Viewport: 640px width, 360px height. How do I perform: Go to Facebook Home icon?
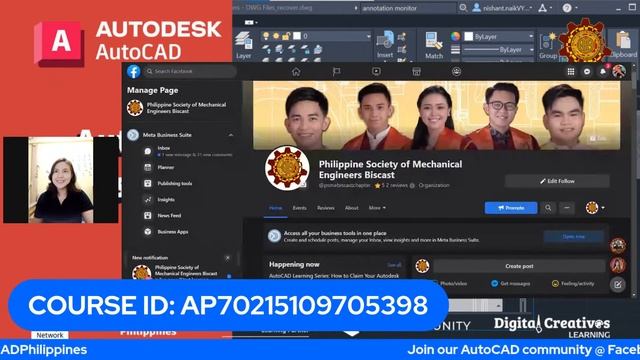tap(296, 72)
